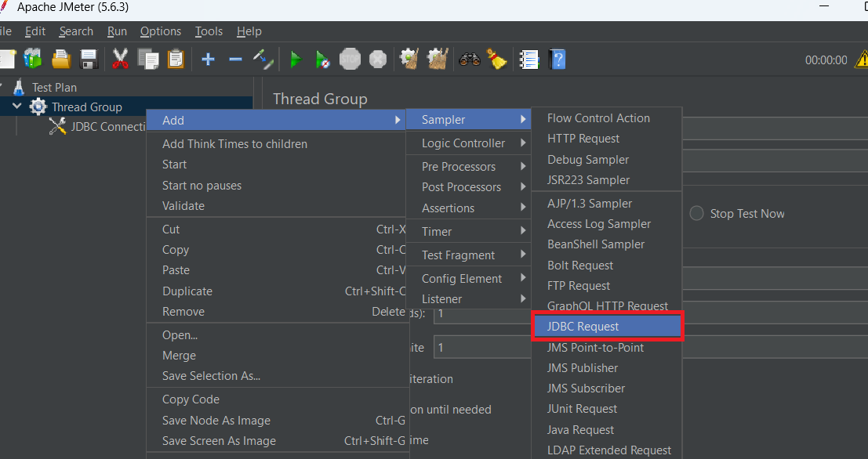Click the Toggle enable/disable pipette icon
Image resolution: width=868 pixels, height=459 pixels.
pos(263,60)
